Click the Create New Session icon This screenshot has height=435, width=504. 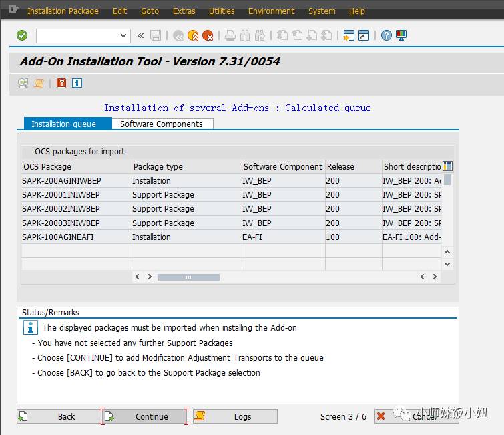click(348, 35)
